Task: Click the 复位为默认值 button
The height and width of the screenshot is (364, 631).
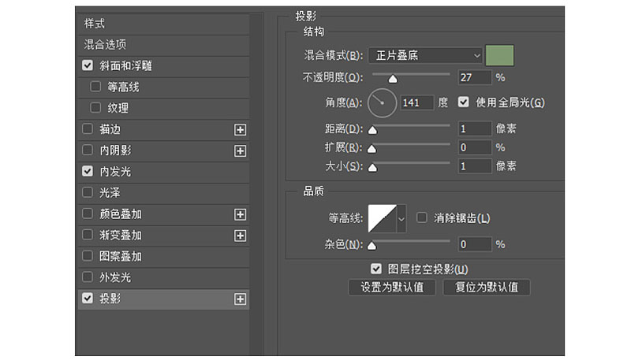Action: (487, 288)
